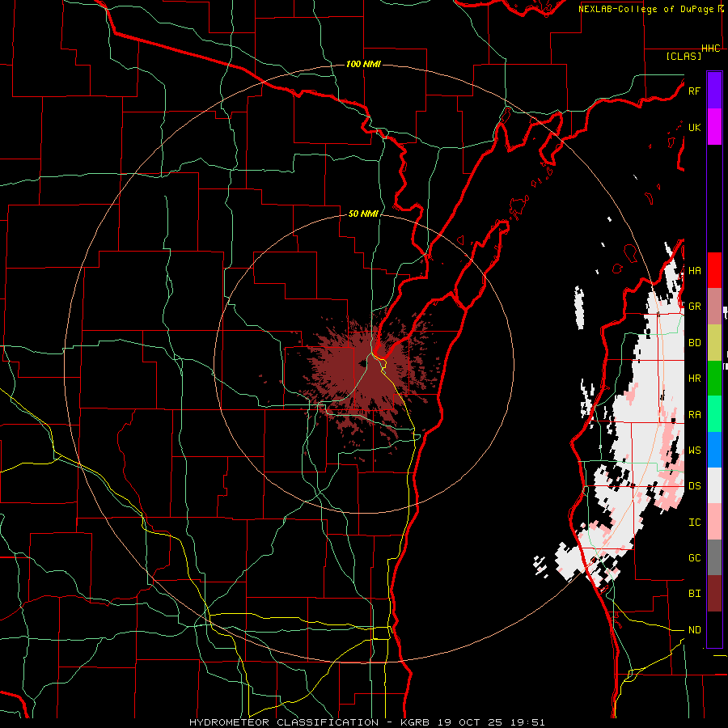The width and height of the screenshot is (728, 728).
Task: Select the BD yellow legend block
Action: [714, 342]
